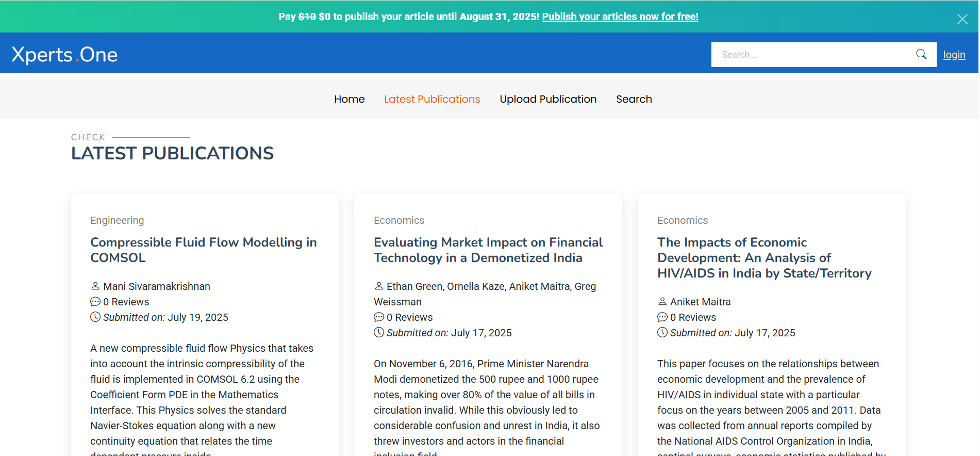
Task: Click the Xperts.One logo
Action: (x=65, y=55)
